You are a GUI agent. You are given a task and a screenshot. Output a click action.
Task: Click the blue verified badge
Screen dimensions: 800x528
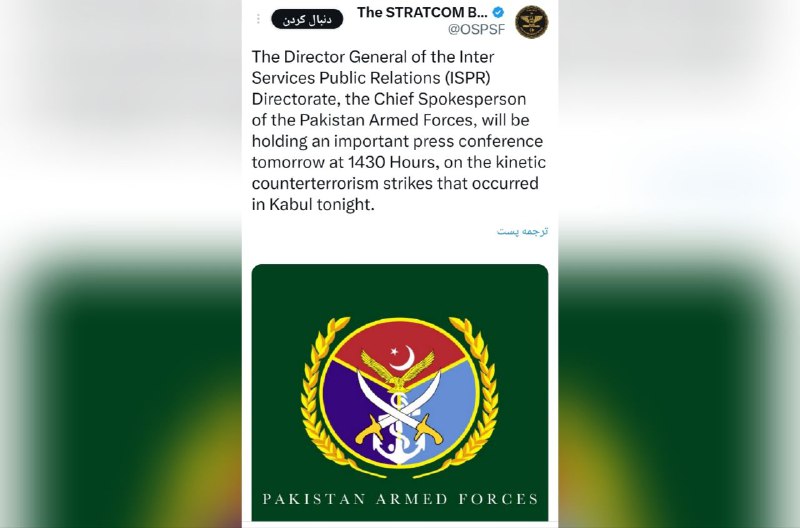(498, 12)
